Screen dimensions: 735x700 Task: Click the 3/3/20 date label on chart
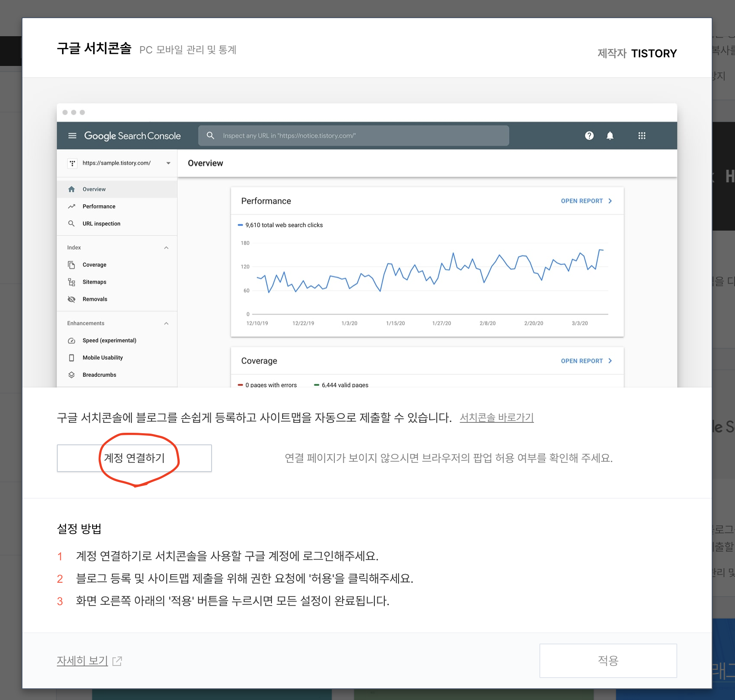(x=580, y=323)
